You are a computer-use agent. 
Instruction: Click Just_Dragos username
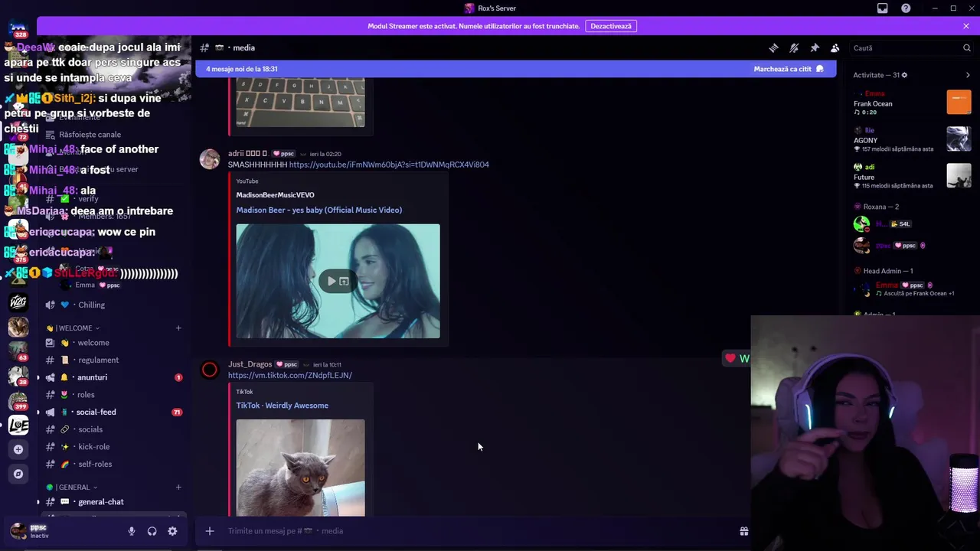(x=250, y=364)
